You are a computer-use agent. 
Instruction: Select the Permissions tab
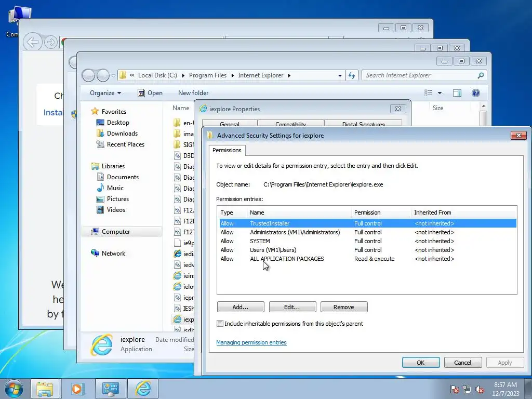coord(227,150)
